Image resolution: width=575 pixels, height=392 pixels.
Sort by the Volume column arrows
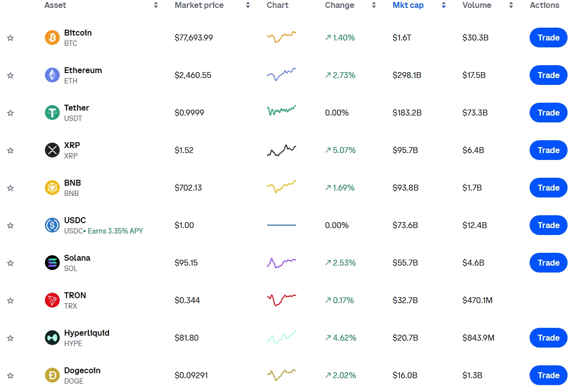(x=511, y=5)
